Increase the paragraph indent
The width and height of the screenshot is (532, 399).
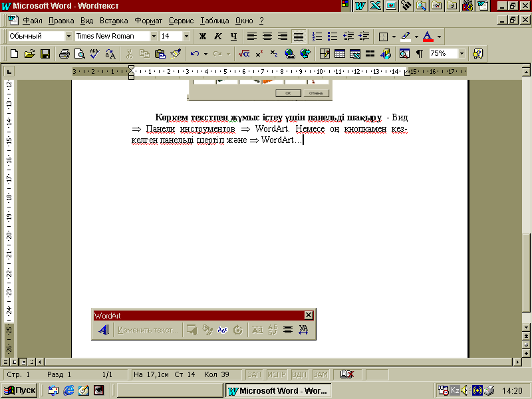click(x=364, y=36)
